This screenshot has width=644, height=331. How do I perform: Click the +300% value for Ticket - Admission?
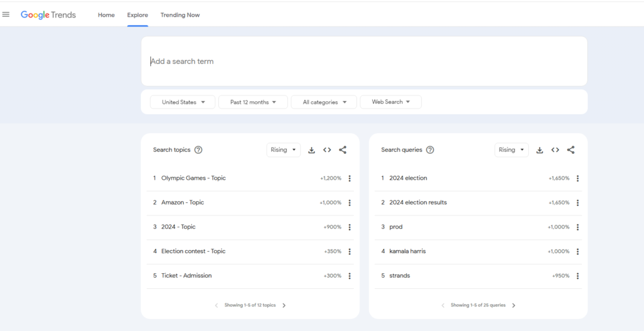333,276
